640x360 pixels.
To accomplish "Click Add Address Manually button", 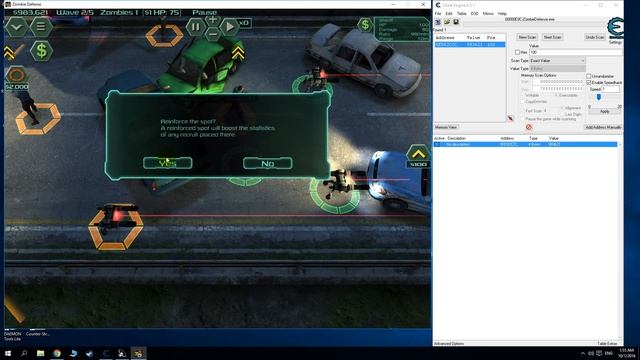I will tap(603, 127).
